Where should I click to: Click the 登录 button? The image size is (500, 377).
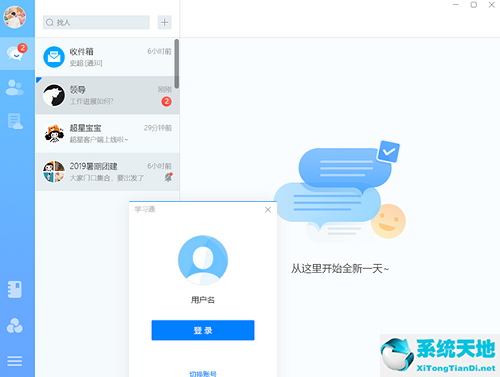pos(203,330)
